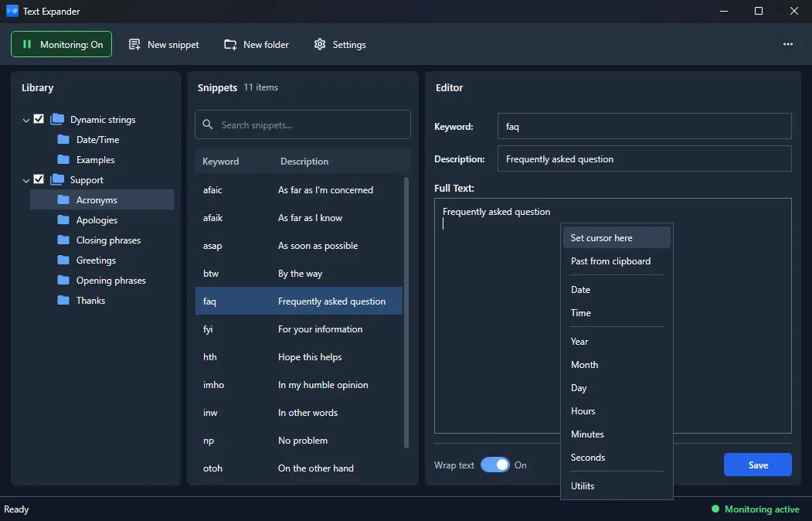Click the Closing phrases folder icon

(x=63, y=240)
